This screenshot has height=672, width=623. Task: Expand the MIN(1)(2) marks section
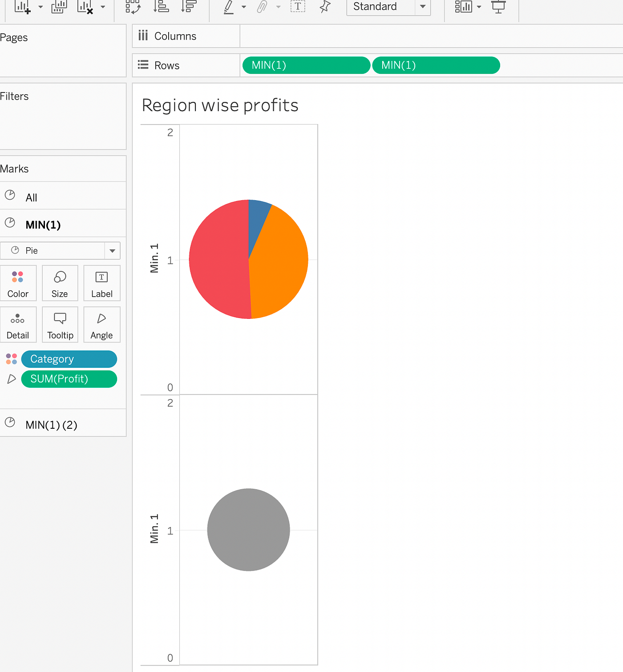tap(52, 424)
